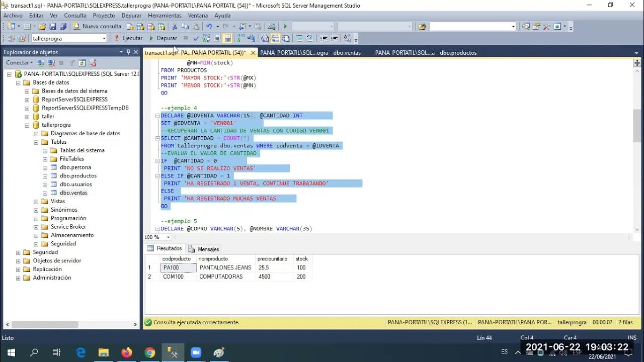644x362 pixels.
Task: Select the dbo.usuarios table
Action: pyautogui.click(x=75, y=184)
